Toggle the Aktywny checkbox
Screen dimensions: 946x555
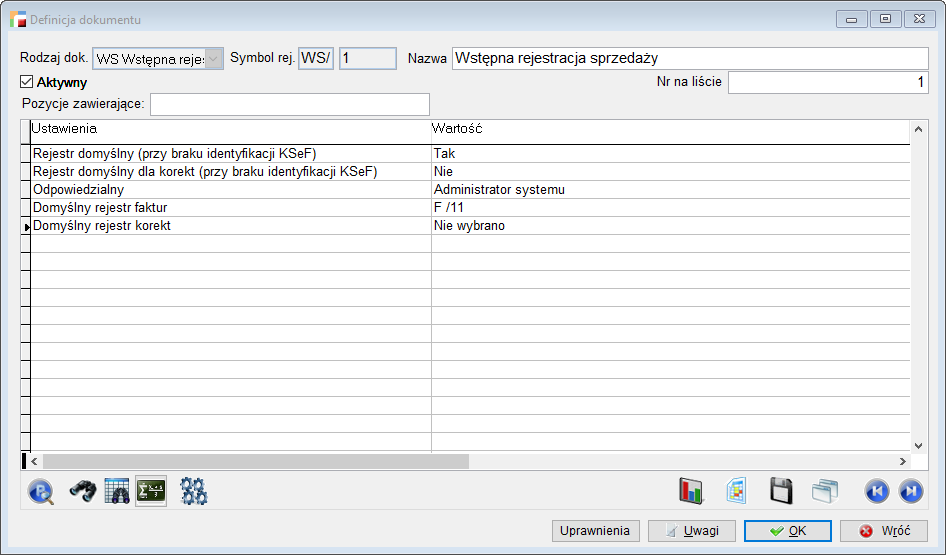click(27, 82)
